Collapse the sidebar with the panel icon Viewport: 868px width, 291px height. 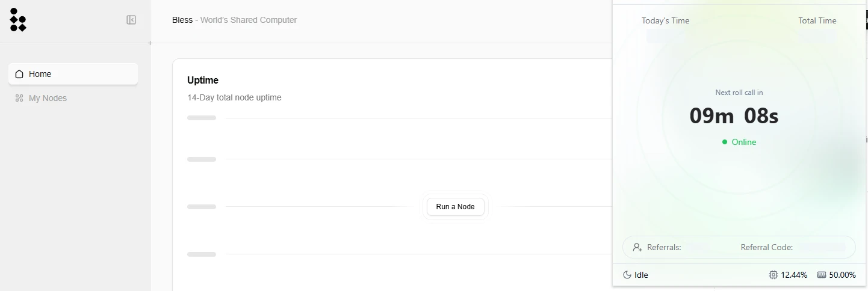(131, 20)
